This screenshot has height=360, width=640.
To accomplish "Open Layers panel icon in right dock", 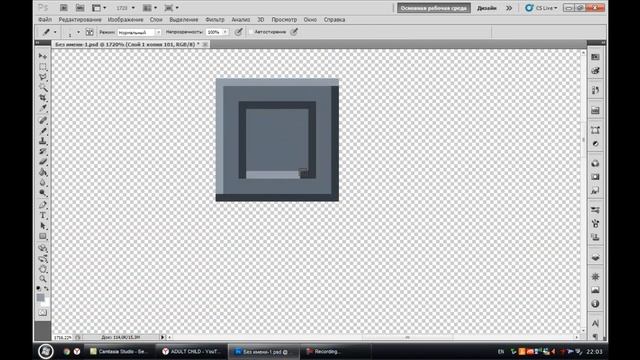I will click(595, 258).
